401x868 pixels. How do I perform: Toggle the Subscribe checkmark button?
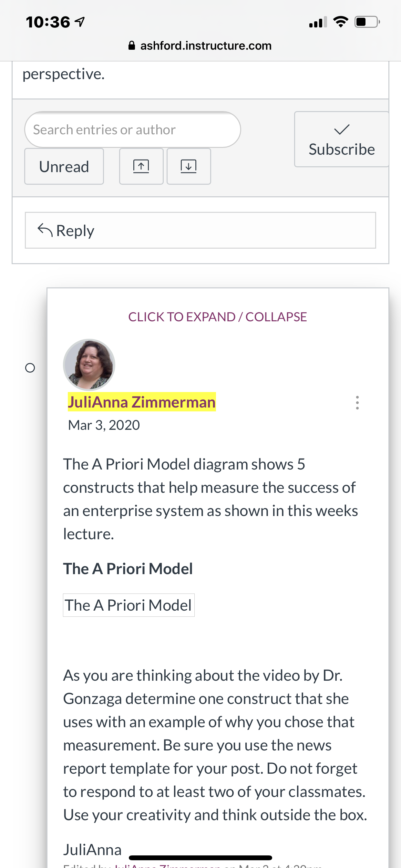[342, 139]
